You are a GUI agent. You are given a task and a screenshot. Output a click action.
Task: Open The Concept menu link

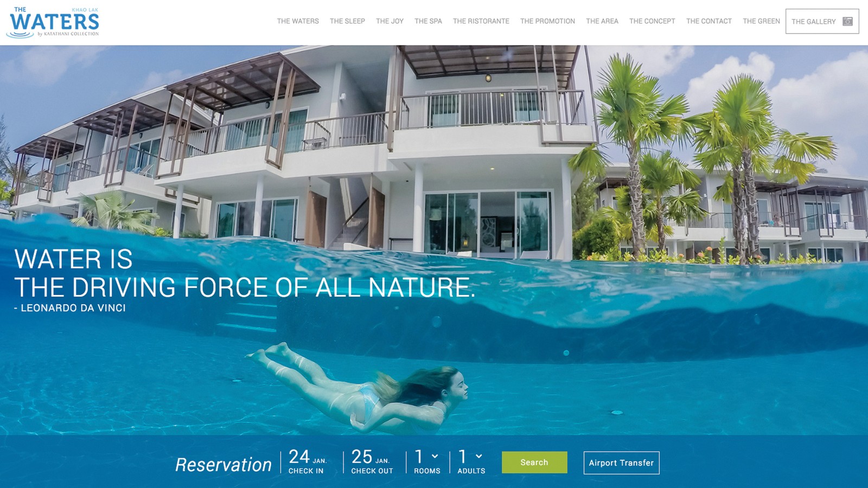(x=652, y=21)
